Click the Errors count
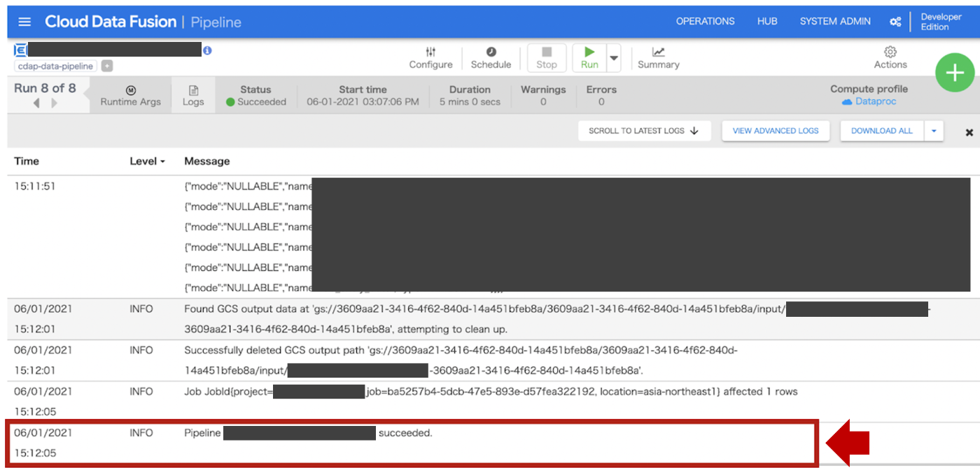Viewport: 980px width, 470px height. [x=601, y=102]
